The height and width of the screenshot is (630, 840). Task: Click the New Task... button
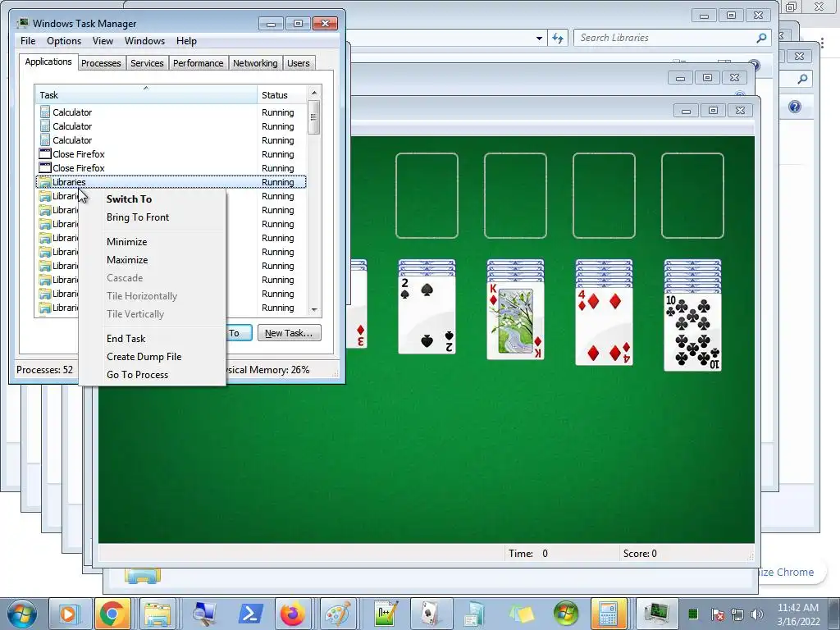[289, 333]
